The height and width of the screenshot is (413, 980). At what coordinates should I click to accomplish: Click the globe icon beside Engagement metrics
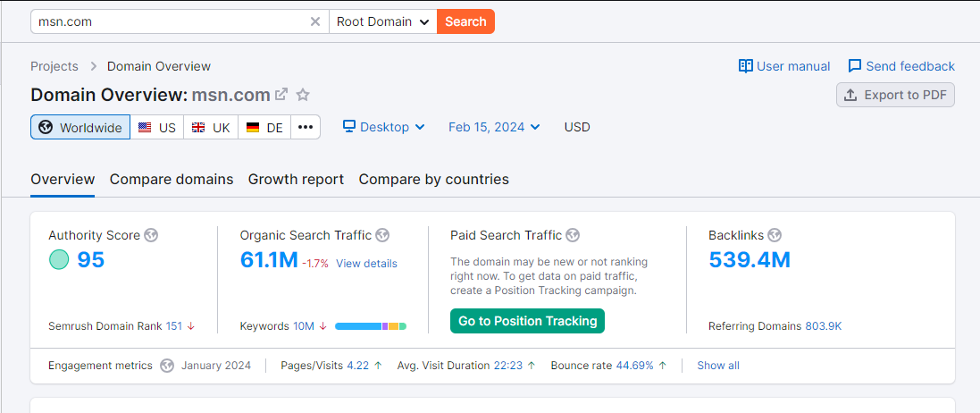click(167, 366)
